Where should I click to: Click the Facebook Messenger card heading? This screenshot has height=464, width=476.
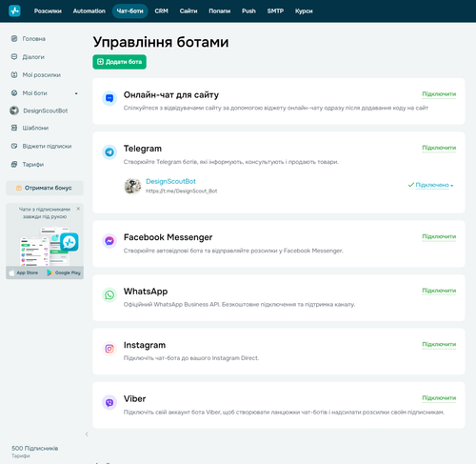click(168, 237)
